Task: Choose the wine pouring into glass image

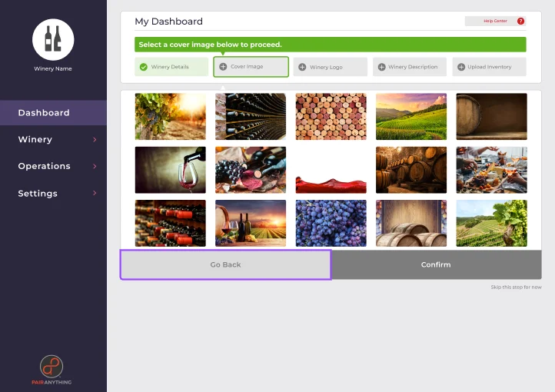Action: pyautogui.click(x=170, y=170)
